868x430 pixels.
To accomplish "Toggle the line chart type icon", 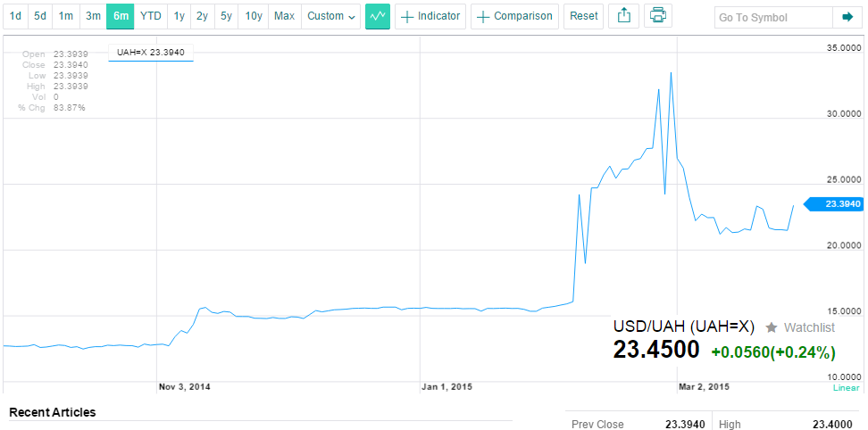I will coord(378,16).
